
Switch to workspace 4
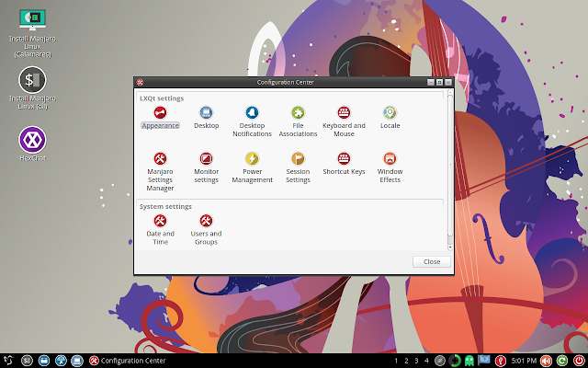(x=426, y=361)
